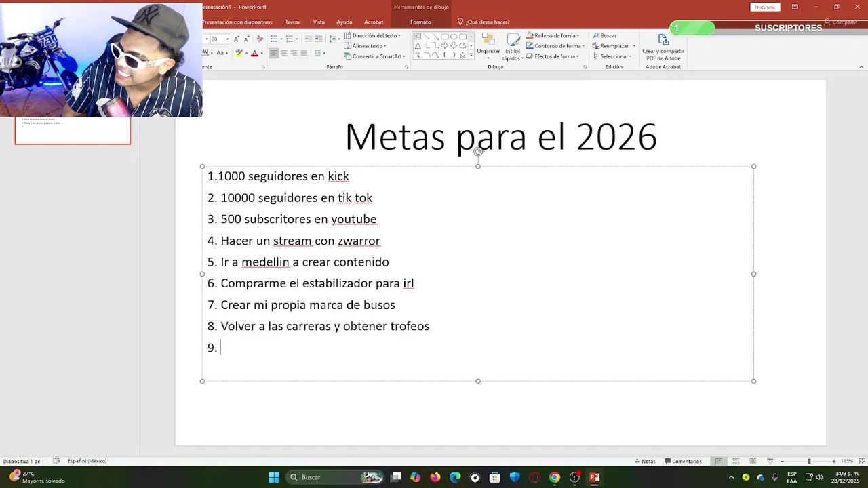
Task: Select the oval shape in shapes gallery
Action: pos(454,37)
